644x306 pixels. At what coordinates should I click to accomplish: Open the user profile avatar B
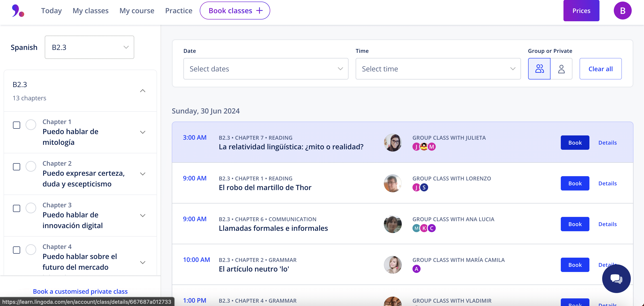coord(622,11)
